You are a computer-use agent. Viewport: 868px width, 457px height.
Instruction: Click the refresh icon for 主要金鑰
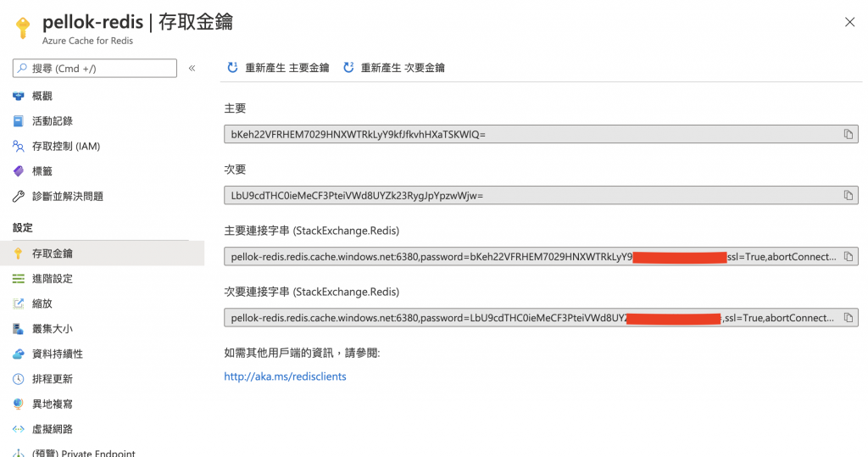pyautogui.click(x=232, y=68)
